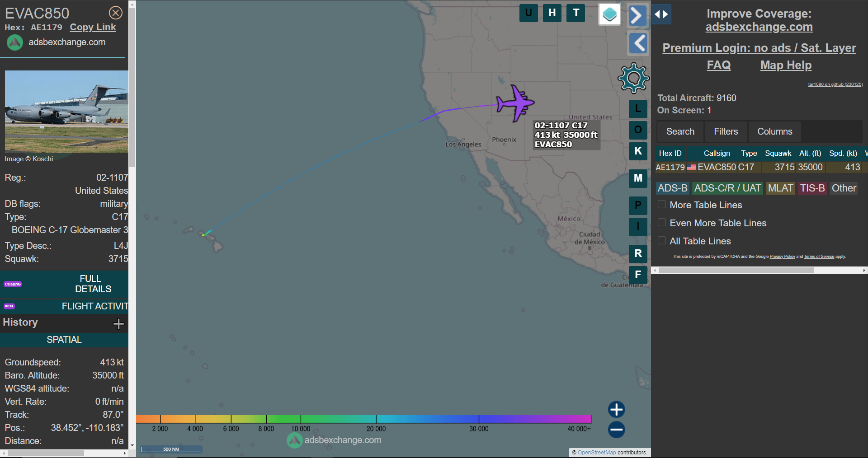The width and height of the screenshot is (868, 458).
Task: Toggle the Other source filter
Action: [844, 188]
